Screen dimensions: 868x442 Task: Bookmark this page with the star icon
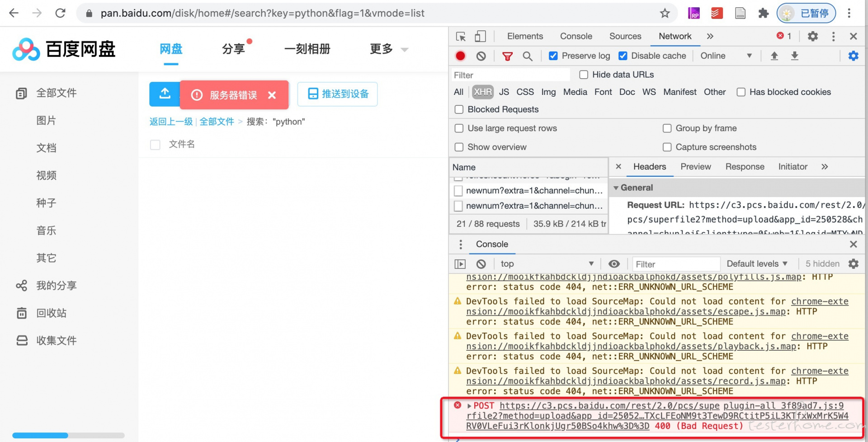click(665, 13)
